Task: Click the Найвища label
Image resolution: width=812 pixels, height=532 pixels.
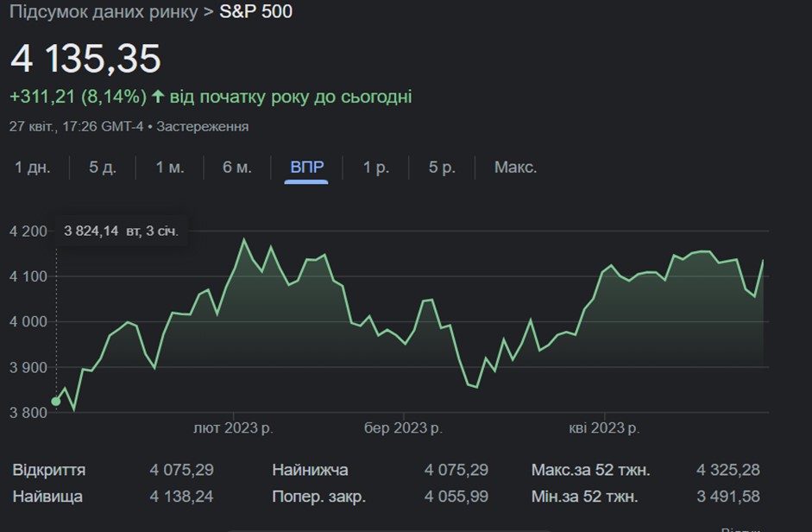Action: point(47,497)
